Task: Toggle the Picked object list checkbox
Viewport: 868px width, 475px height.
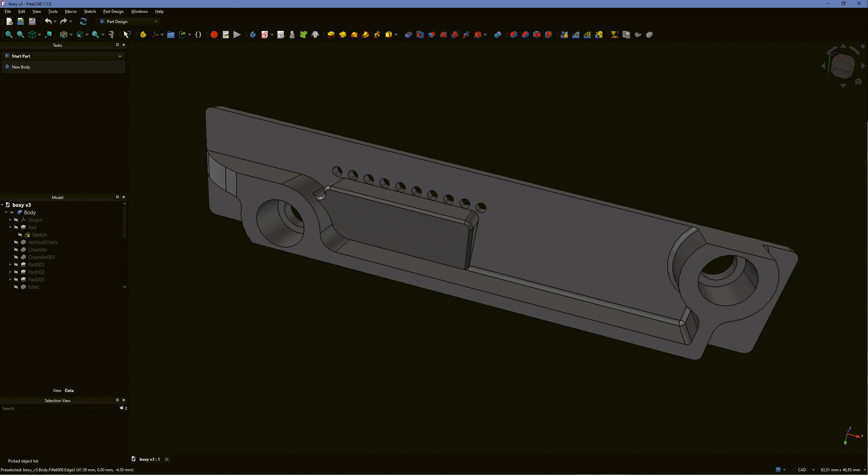Action: coord(4,461)
